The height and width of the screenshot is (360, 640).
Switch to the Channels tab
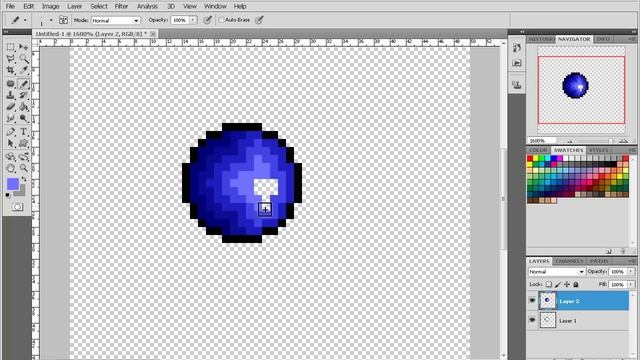click(x=569, y=261)
